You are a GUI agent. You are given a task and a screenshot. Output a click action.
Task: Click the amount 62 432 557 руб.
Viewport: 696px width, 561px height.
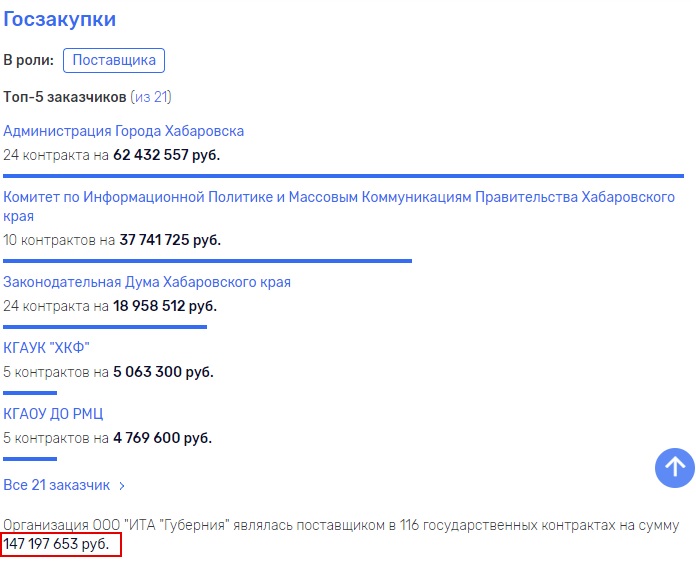pyautogui.click(x=166, y=155)
